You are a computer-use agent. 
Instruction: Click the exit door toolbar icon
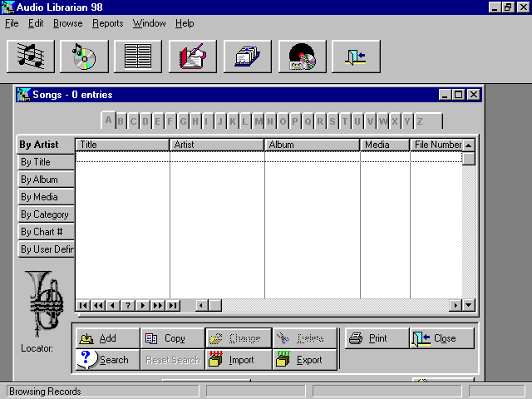(x=357, y=57)
